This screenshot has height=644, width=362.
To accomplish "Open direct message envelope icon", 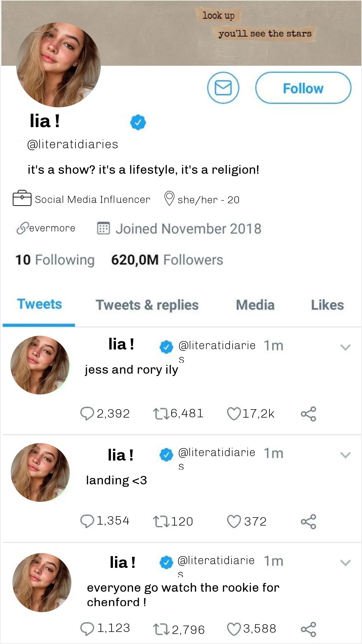I will (223, 88).
